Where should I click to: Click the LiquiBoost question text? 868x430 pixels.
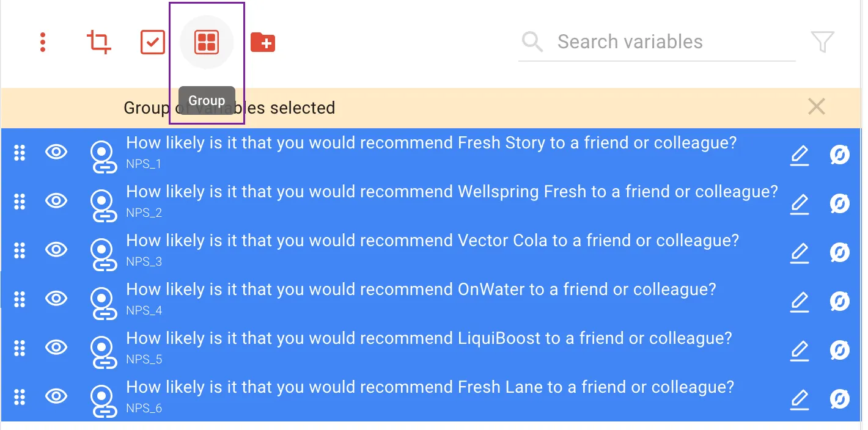(x=428, y=339)
